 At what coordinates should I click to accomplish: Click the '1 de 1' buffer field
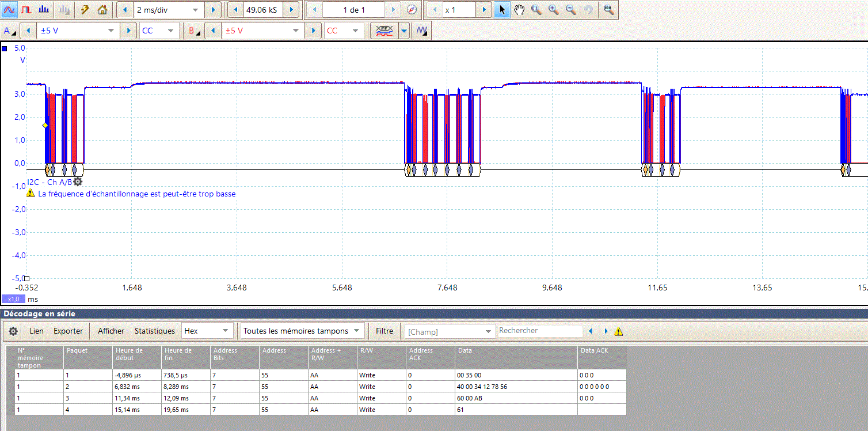353,10
